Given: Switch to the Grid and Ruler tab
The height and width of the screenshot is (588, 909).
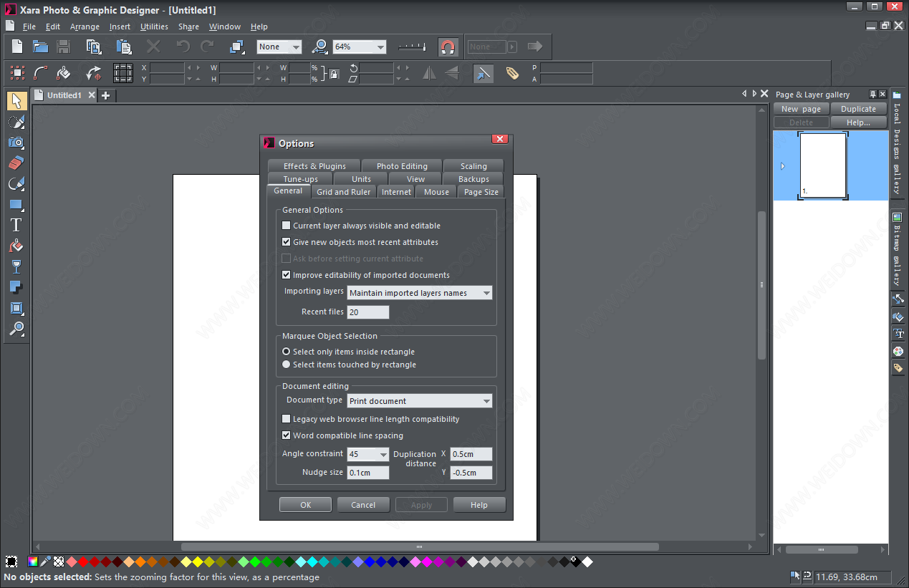Looking at the screenshot, I should [344, 191].
